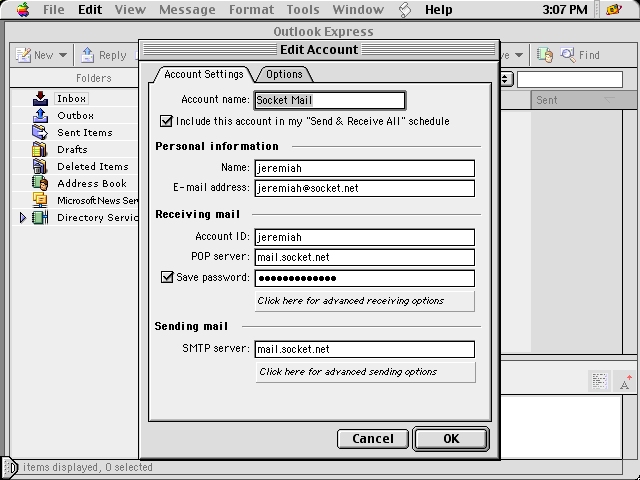Click the Sent column header
Screen dimensions: 640x480
coord(584,100)
